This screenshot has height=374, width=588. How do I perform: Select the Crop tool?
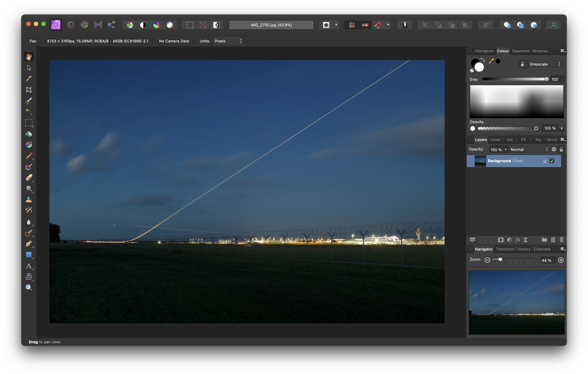pos(29,90)
